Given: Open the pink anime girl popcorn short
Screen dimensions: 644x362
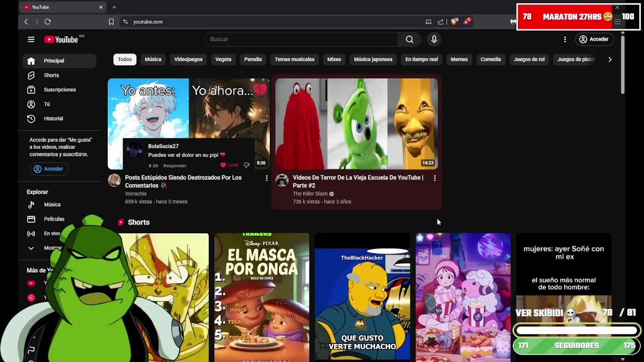Looking at the screenshot, I should click(463, 297).
